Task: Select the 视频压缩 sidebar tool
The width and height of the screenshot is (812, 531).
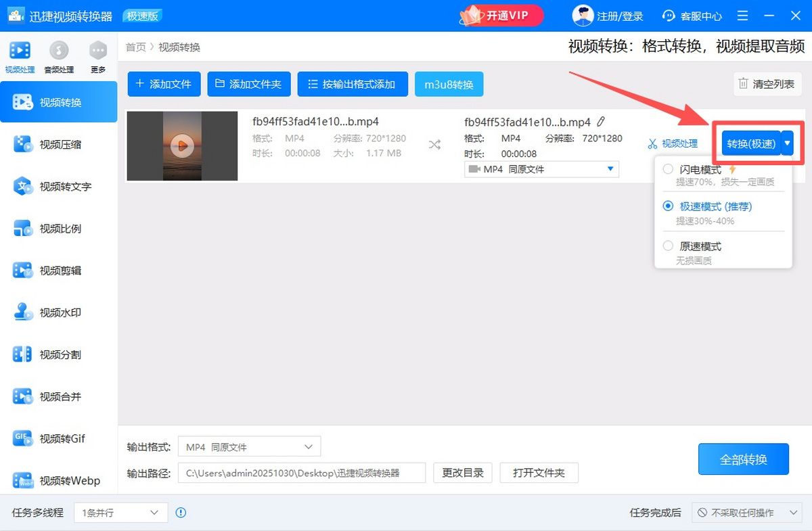Action: click(59, 144)
